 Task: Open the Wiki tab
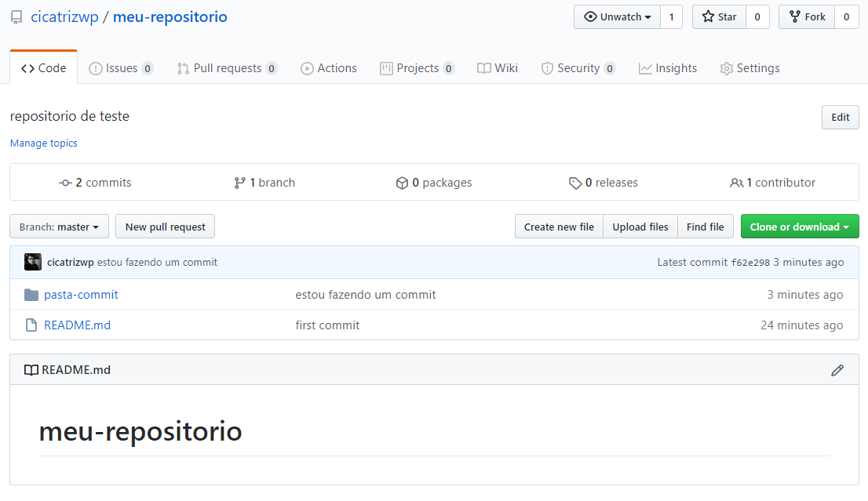click(x=498, y=68)
